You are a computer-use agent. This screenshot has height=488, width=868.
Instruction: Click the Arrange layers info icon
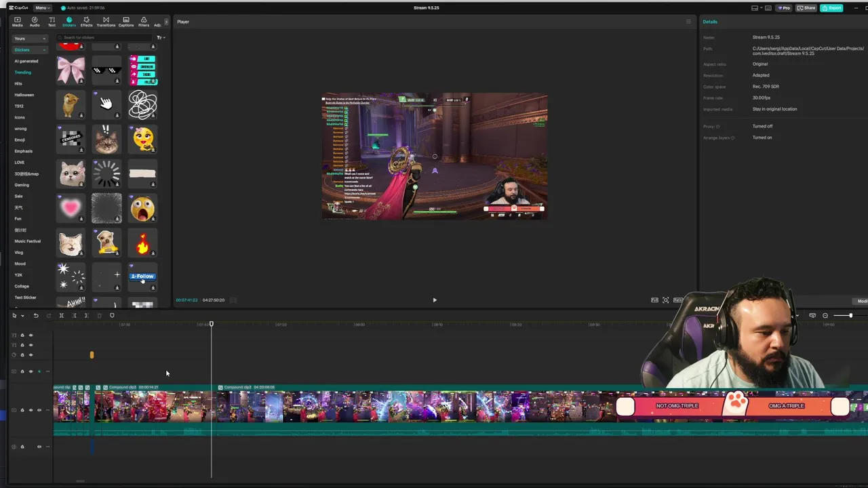(732, 138)
